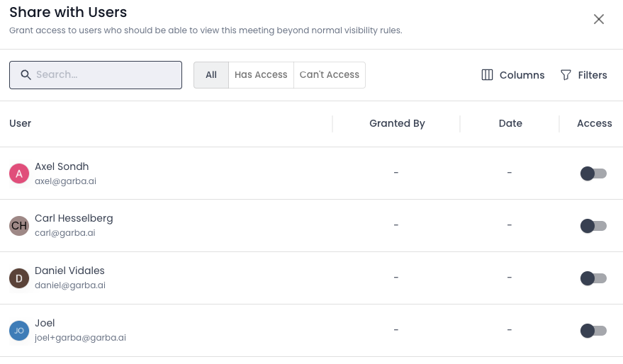Click the Columns grid icon
The width and height of the screenshot is (623, 364).
coord(487,75)
